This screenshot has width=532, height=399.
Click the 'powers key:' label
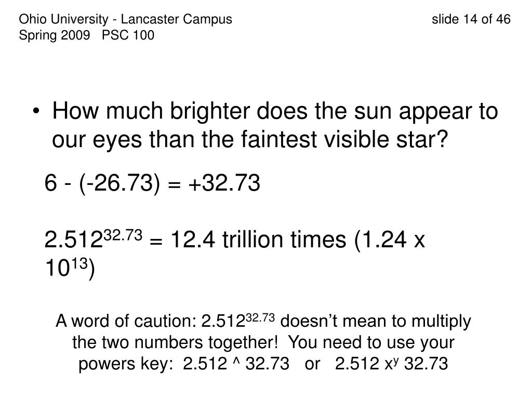point(126,364)
